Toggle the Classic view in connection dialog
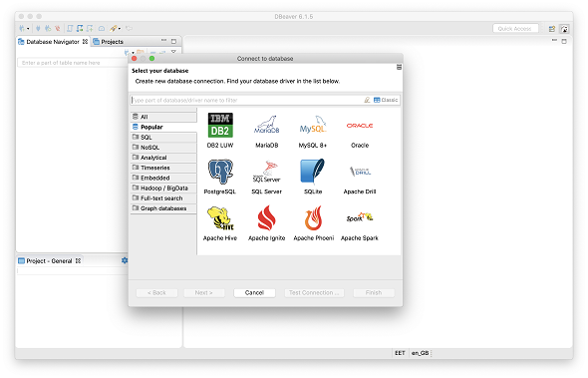 click(386, 100)
